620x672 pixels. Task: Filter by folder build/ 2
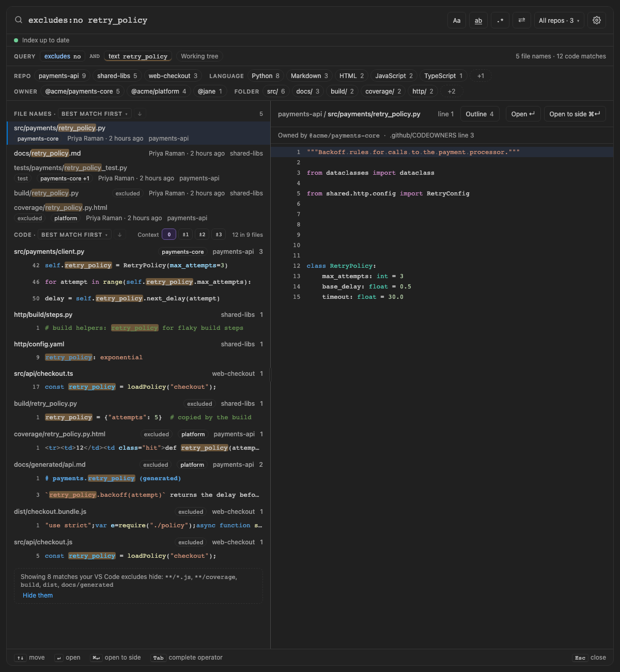pyautogui.click(x=343, y=91)
